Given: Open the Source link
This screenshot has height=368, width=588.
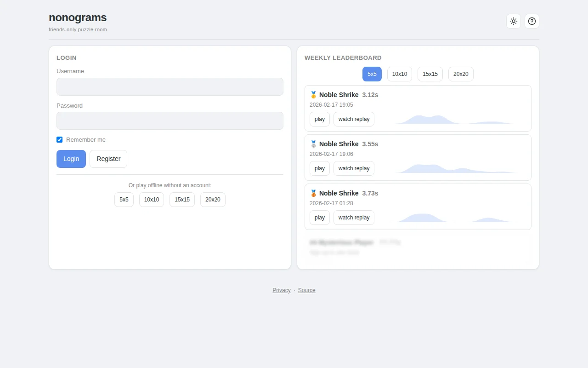Looking at the screenshot, I should coord(307,290).
